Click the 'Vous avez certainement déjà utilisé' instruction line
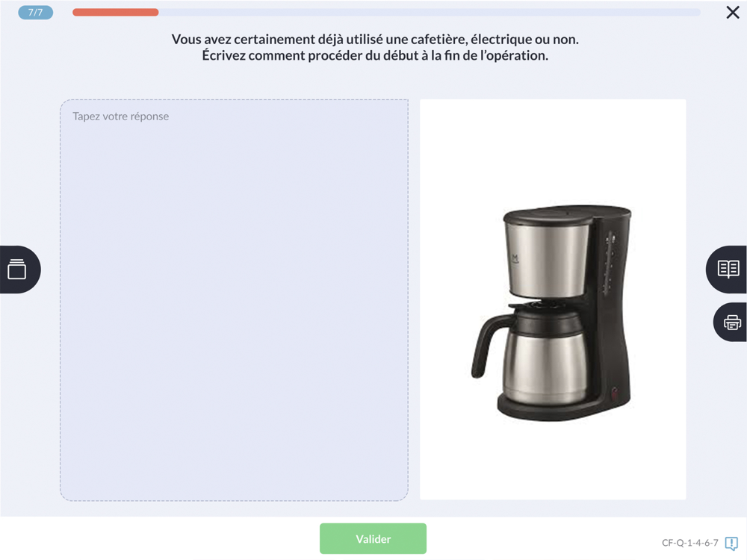747x560 pixels. coord(375,39)
